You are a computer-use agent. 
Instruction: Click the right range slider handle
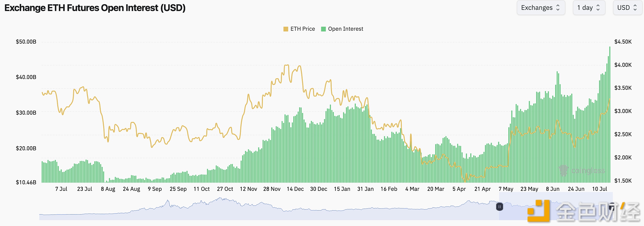point(612,207)
